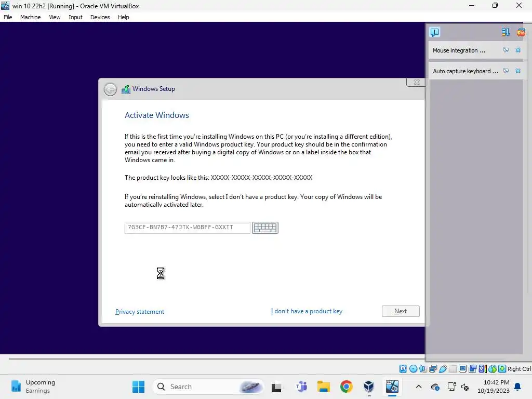Open the Privacy statement link

coord(139,312)
